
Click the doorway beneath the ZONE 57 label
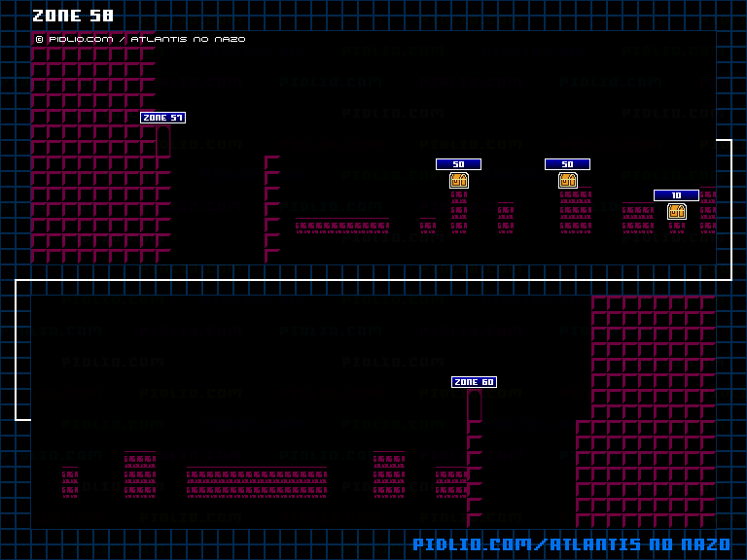click(163, 141)
